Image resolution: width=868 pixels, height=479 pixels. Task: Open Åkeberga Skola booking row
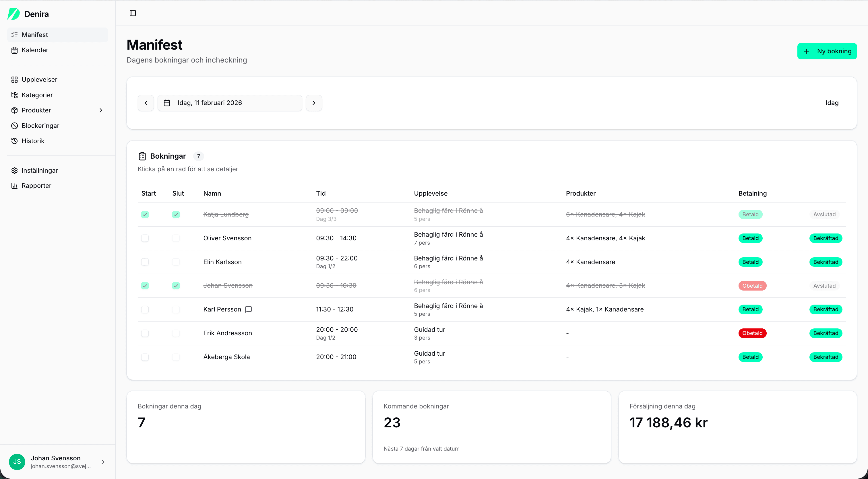(226, 357)
